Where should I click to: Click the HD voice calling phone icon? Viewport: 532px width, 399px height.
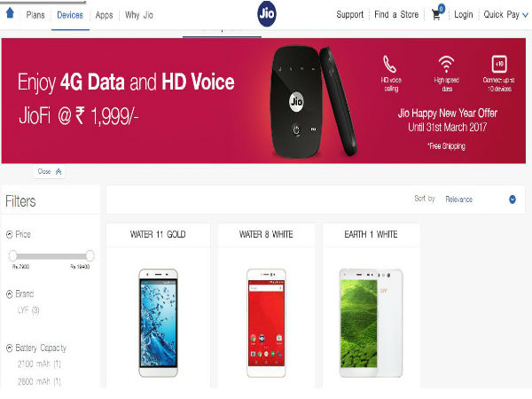tap(390, 64)
